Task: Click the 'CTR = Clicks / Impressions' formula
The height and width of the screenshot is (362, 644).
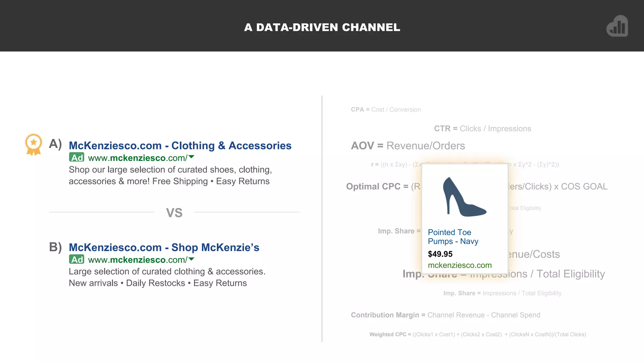Action: (x=483, y=129)
